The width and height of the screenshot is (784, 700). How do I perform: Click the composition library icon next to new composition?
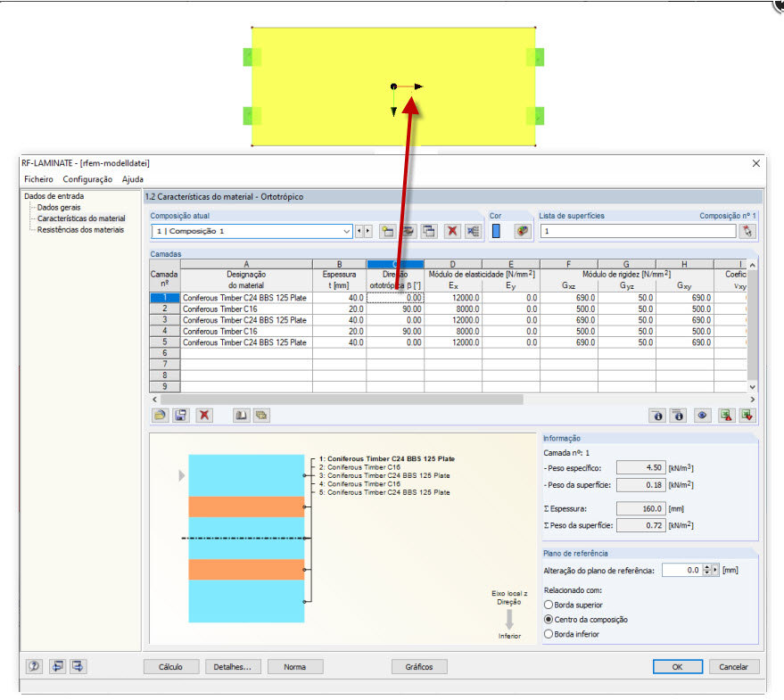409,232
